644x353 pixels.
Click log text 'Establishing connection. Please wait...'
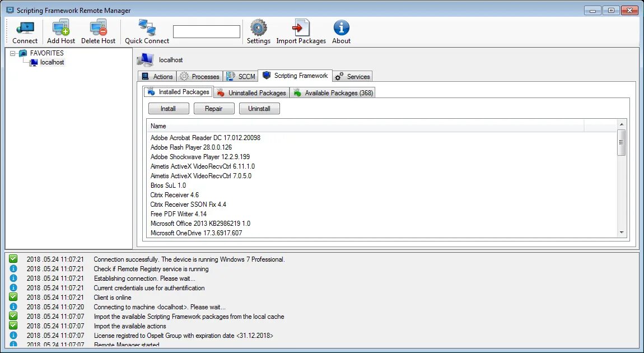[144, 278]
